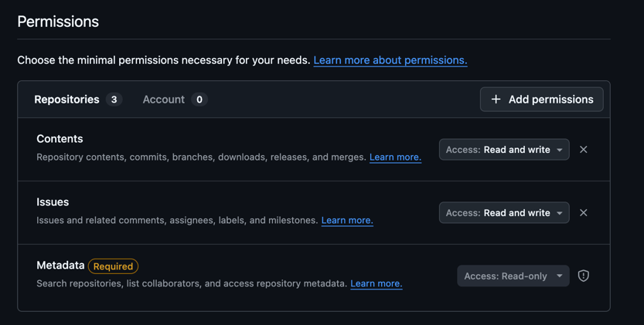Open the Metadata Read-only access dropdown

pos(513,276)
